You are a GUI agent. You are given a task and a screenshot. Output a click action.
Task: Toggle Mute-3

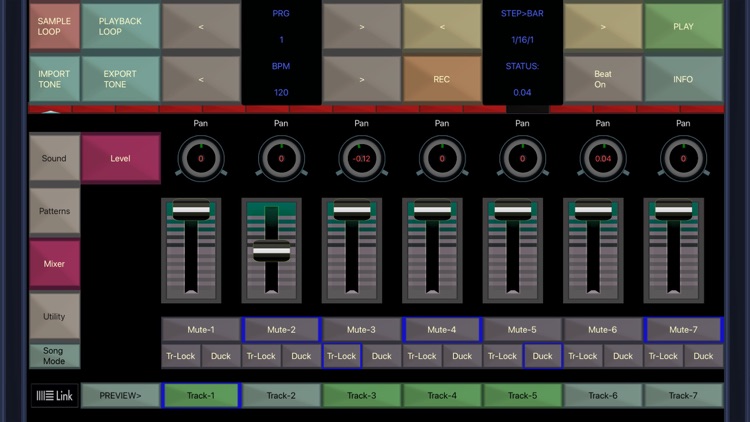click(x=362, y=330)
